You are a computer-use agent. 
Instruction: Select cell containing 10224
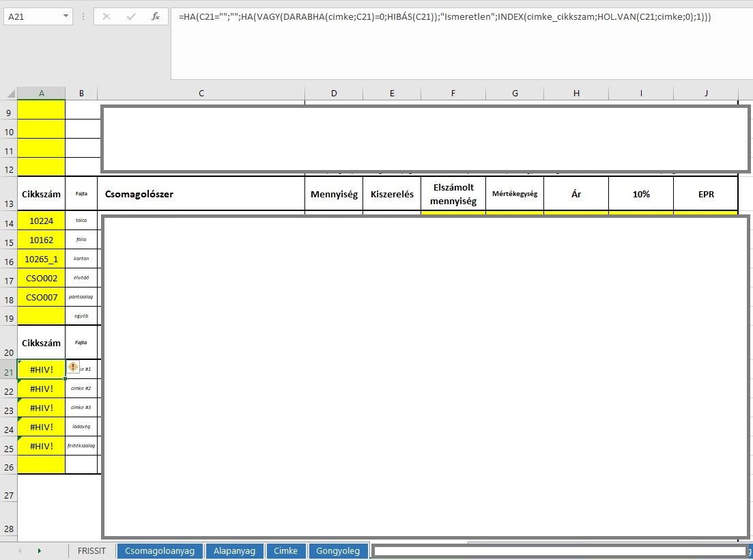[x=41, y=221]
